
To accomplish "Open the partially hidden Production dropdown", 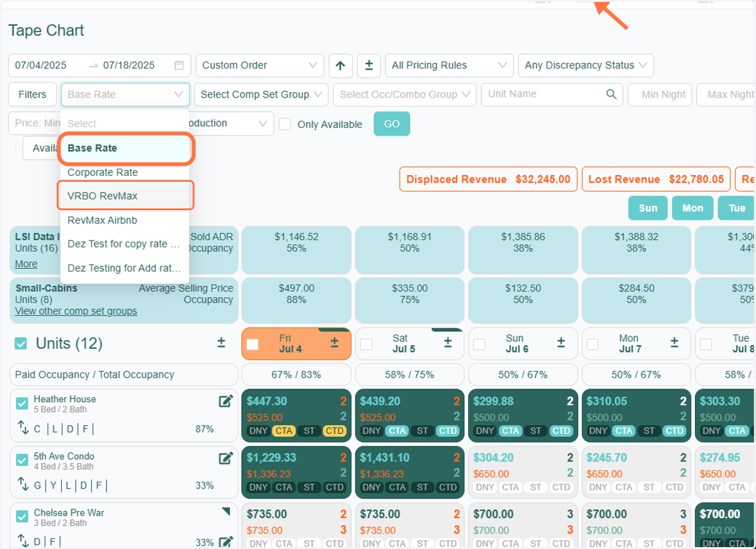I will click(x=231, y=123).
